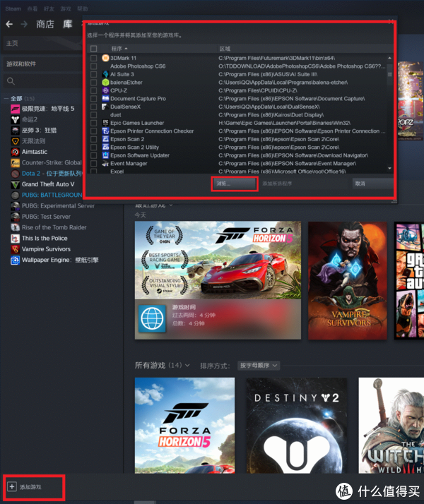Click the Epson Scan 2 program icon

[x=105, y=139]
